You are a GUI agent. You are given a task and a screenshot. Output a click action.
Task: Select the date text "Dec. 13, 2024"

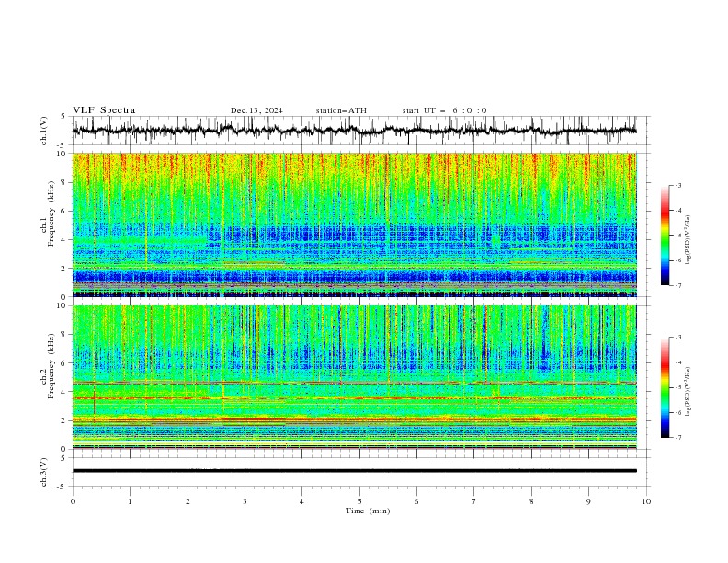pos(256,110)
